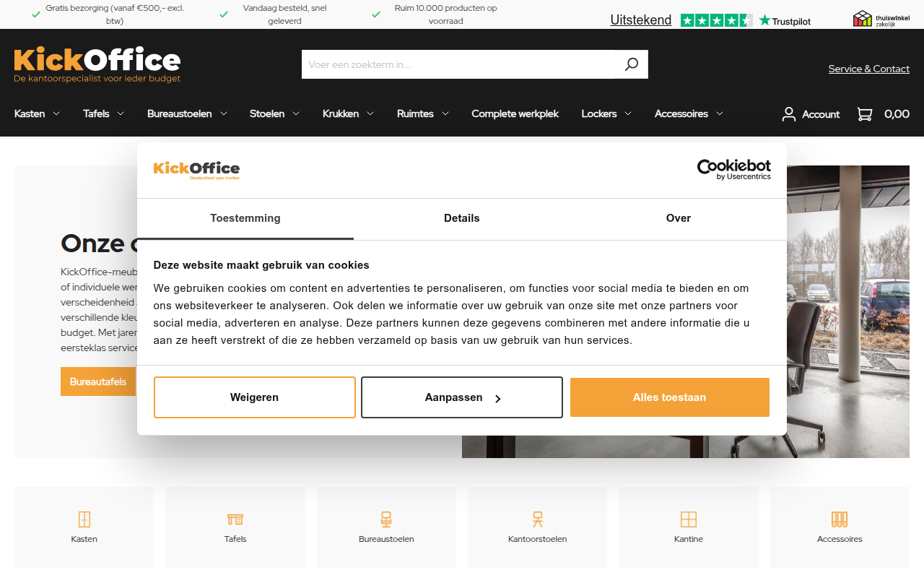Click the Bureaustoelen chair category icon

pyautogui.click(x=386, y=519)
